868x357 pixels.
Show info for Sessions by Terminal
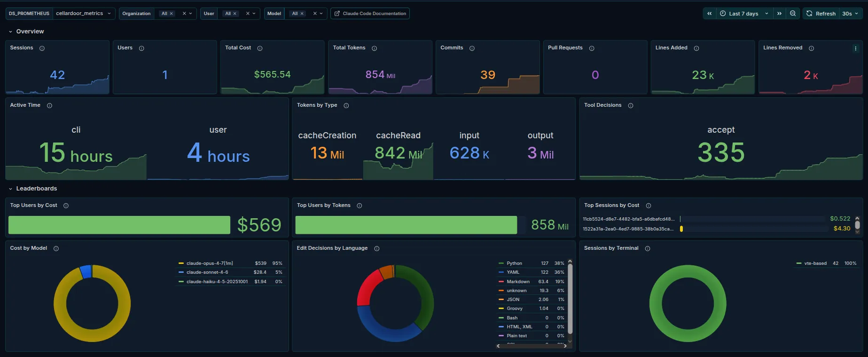(648, 248)
